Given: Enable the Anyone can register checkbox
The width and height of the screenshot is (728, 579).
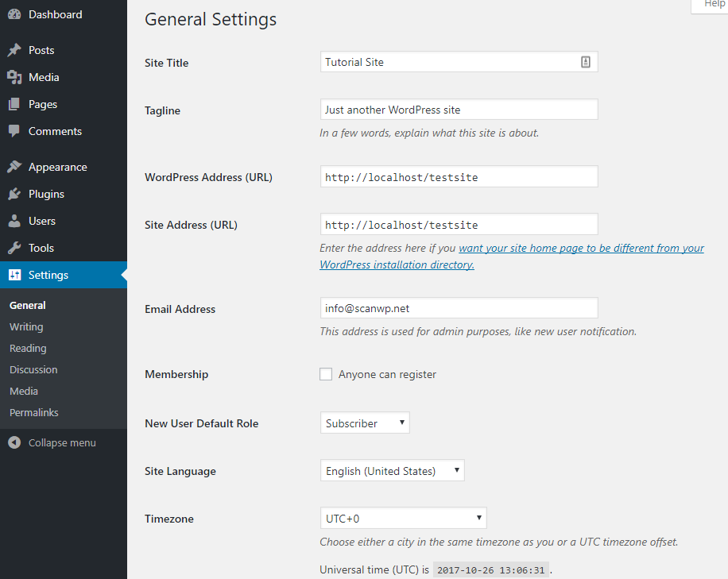Looking at the screenshot, I should [x=326, y=374].
